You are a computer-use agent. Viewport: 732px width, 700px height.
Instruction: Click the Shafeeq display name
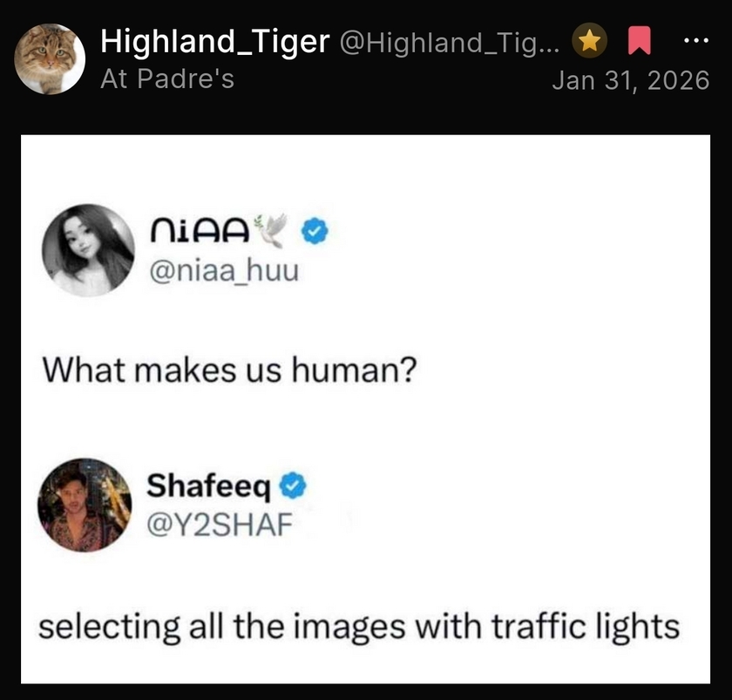pos(208,486)
